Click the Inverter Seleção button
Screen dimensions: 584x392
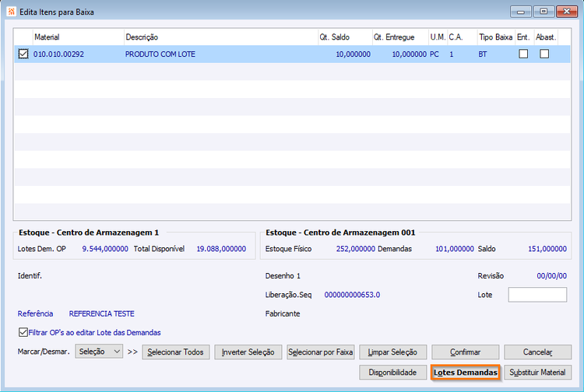click(x=248, y=352)
